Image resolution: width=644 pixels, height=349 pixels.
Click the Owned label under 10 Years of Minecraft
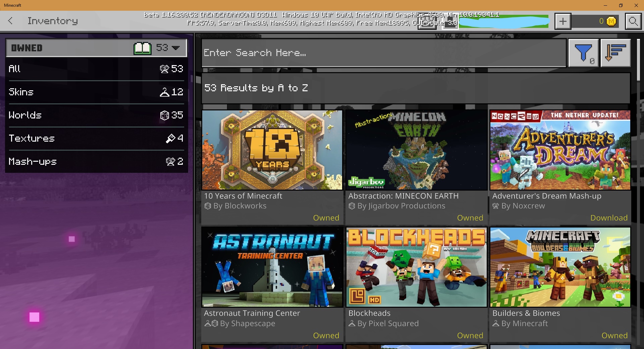pos(326,218)
